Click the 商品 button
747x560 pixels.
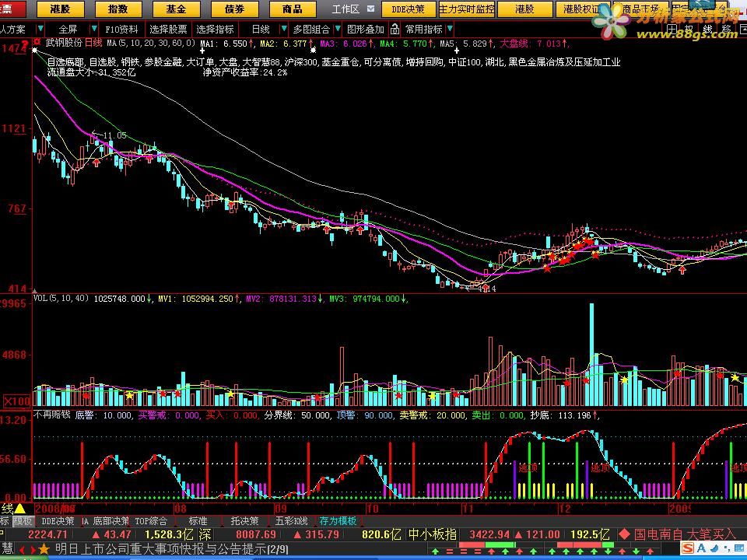pos(293,9)
